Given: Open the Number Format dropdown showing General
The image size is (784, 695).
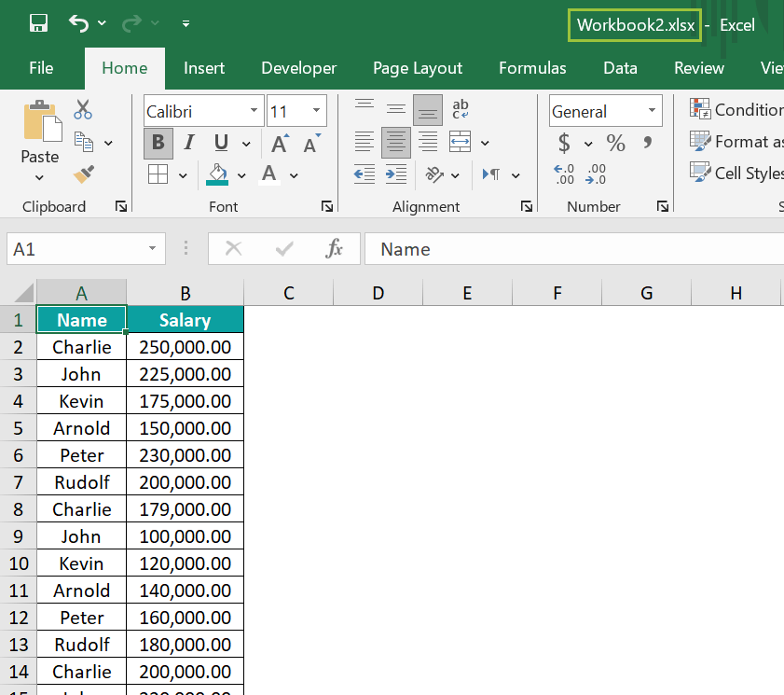Looking at the screenshot, I should click(x=605, y=111).
